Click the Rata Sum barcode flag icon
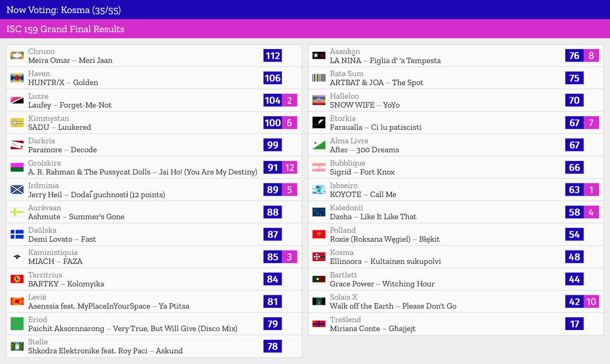The height and width of the screenshot is (364, 610). coord(319,78)
